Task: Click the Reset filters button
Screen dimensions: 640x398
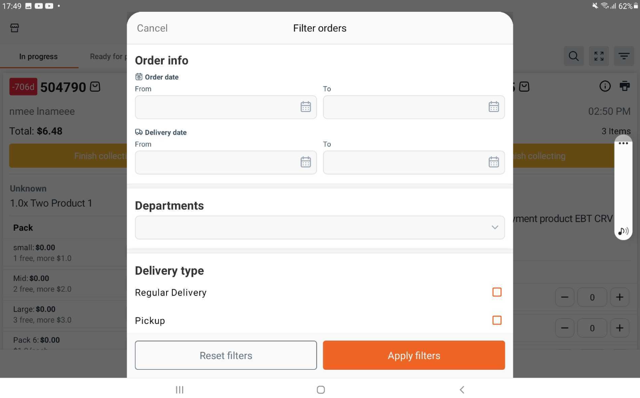Action: [226, 356]
